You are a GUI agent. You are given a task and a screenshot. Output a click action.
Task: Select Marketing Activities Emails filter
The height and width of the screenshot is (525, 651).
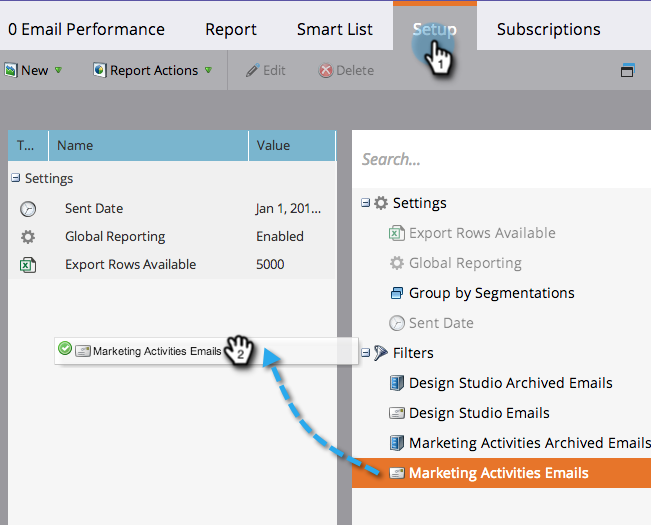click(x=498, y=473)
